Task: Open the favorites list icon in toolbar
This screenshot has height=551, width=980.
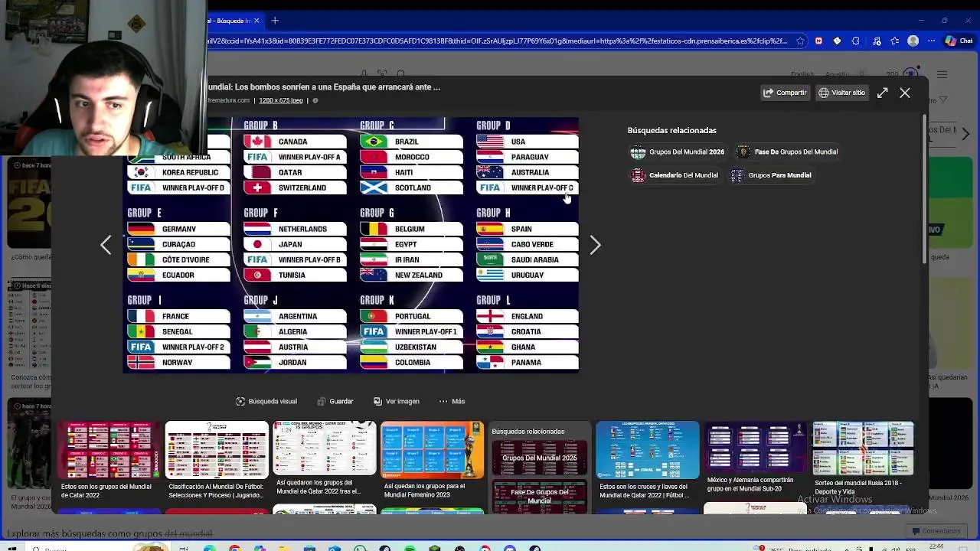Action: tap(894, 41)
